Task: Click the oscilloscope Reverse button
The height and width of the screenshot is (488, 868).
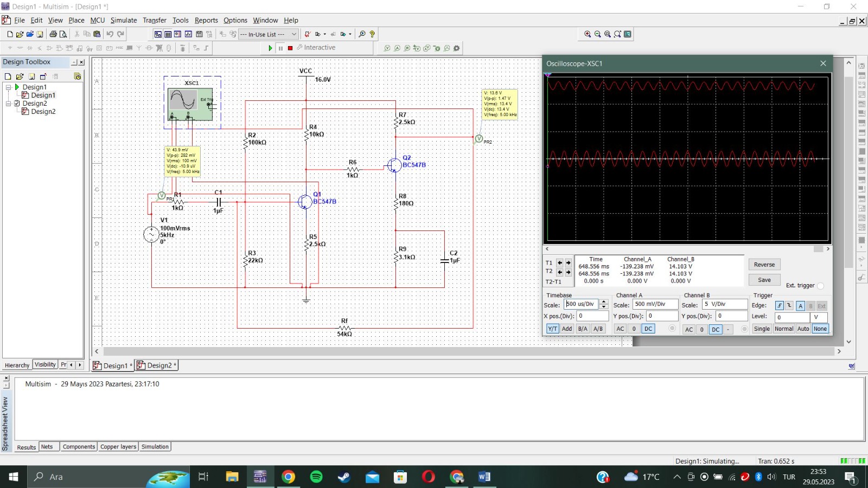Action: (764, 265)
